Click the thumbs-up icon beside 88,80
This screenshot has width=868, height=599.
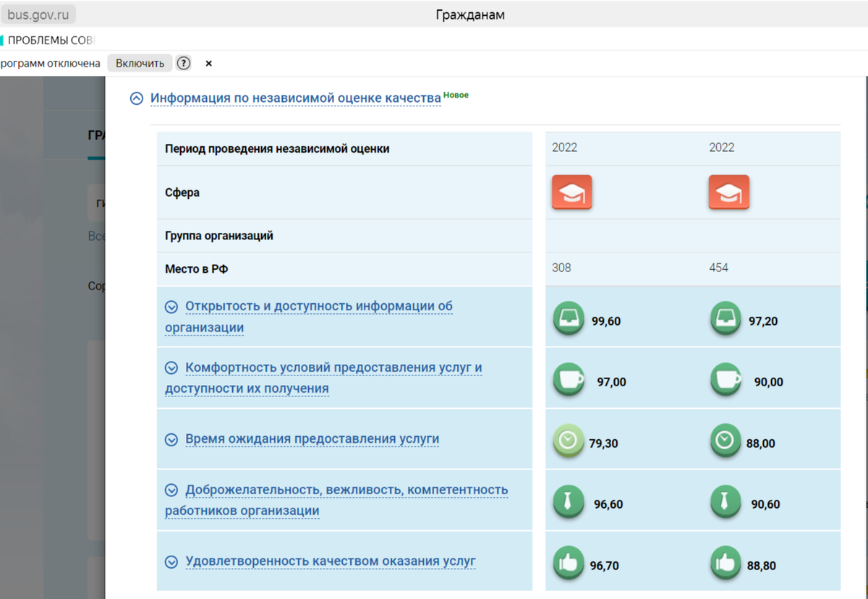pos(726,564)
